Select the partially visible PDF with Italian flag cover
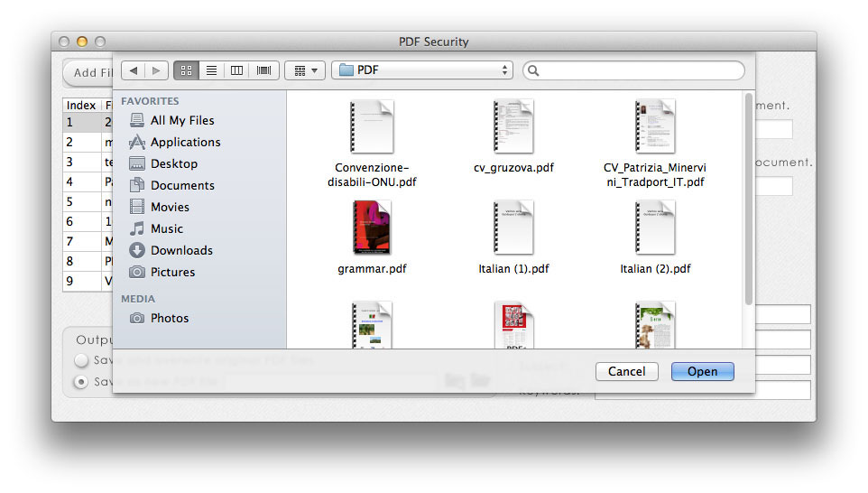Screen dimensions: 868x493 tap(372, 325)
